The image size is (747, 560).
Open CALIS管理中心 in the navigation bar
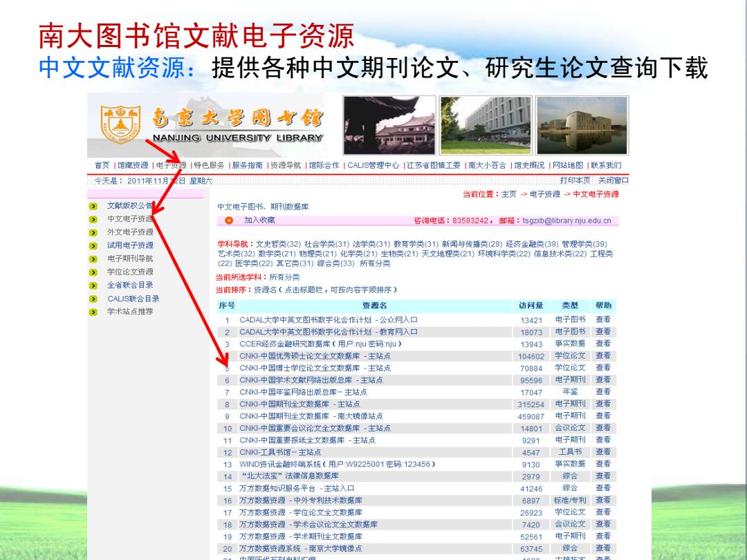pyautogui.click(x=373, y=165)
